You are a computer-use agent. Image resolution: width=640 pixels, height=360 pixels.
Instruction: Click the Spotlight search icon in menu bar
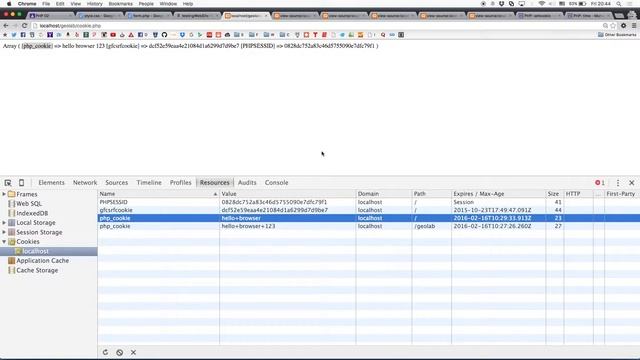(x=619, y=4)
